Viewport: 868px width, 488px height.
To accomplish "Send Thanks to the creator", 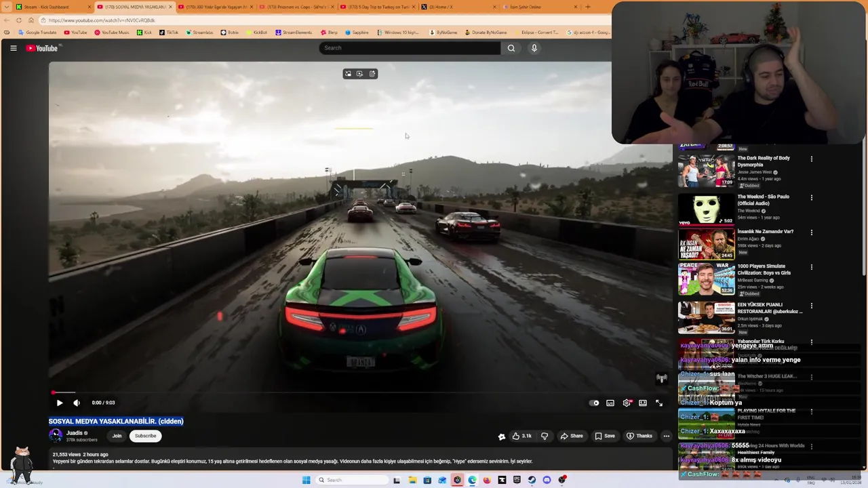I will (639, 436).
